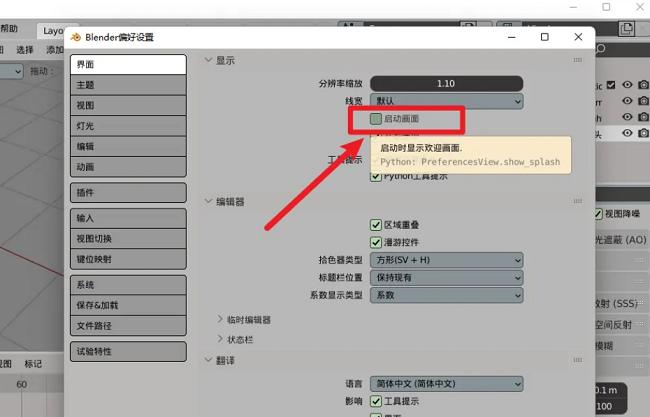
Task: Open the 插件 preferences section
Action: [x=127, y=191]
